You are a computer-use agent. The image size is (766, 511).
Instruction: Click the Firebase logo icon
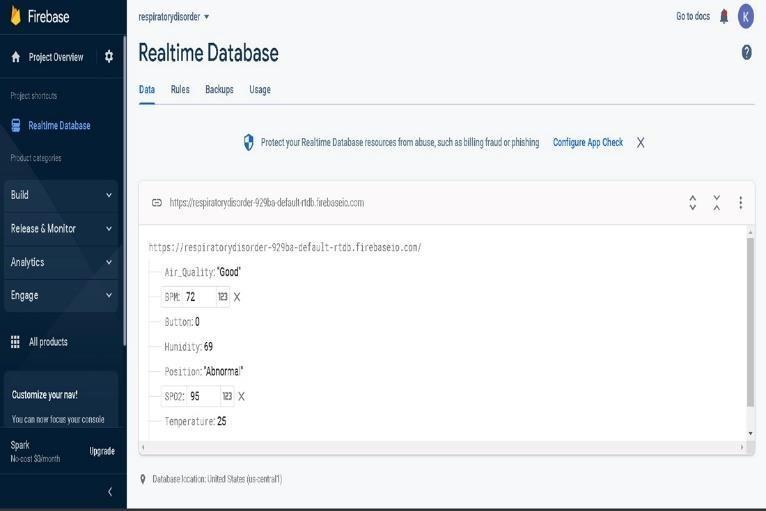tap(16, 16)
